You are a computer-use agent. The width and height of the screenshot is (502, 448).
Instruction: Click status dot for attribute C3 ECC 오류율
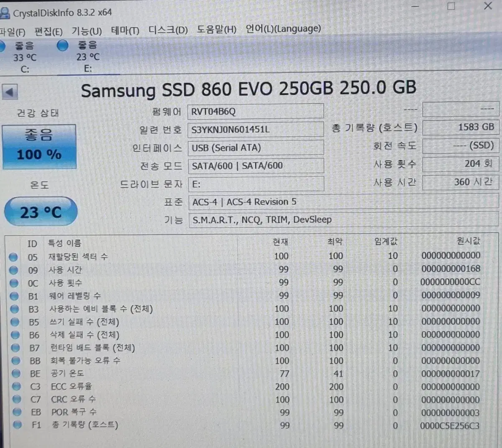click(17, 386)
